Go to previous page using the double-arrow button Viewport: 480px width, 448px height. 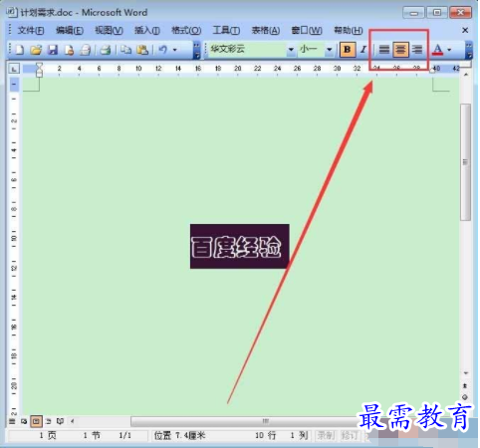[465, 386]
